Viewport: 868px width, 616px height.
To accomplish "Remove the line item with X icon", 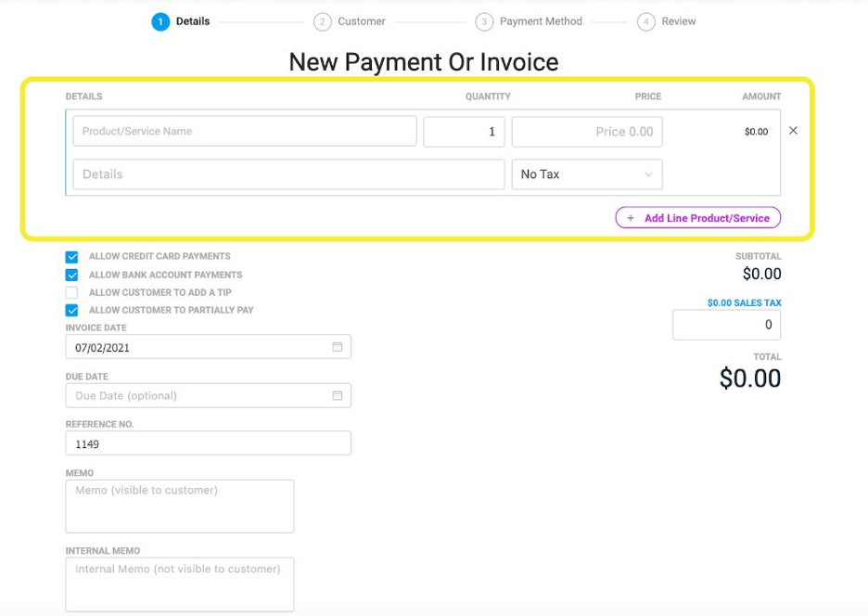I will [793, 131].
